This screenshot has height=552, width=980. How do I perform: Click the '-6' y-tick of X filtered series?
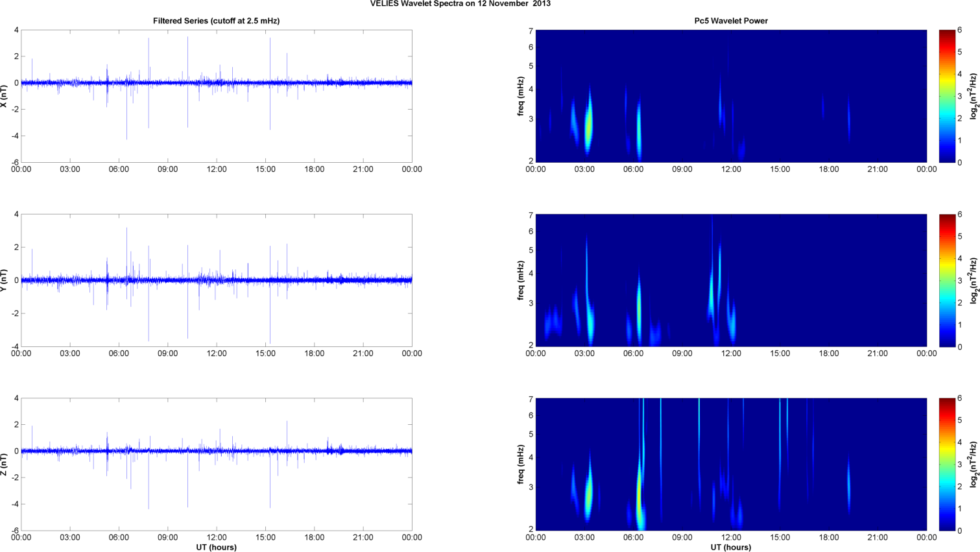tap(14, 163)
